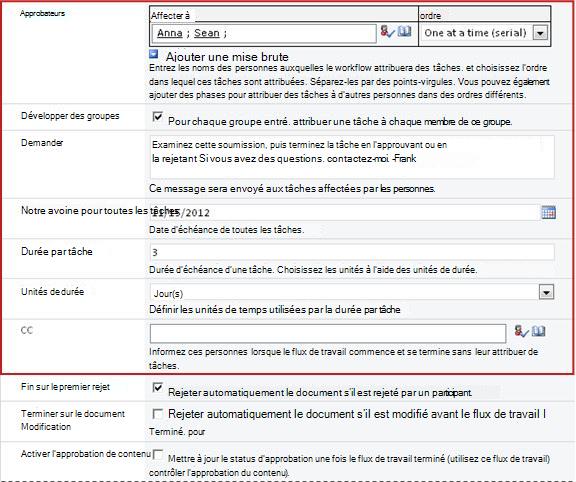
Task: Check names icon beside Approbateurs field
Action: (x=387, y=32)
